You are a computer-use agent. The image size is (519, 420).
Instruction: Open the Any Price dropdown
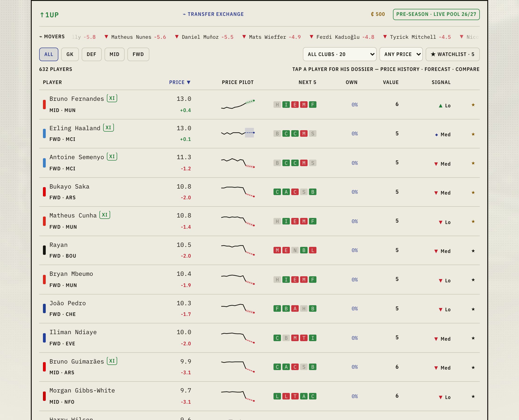tap(401, 54)
